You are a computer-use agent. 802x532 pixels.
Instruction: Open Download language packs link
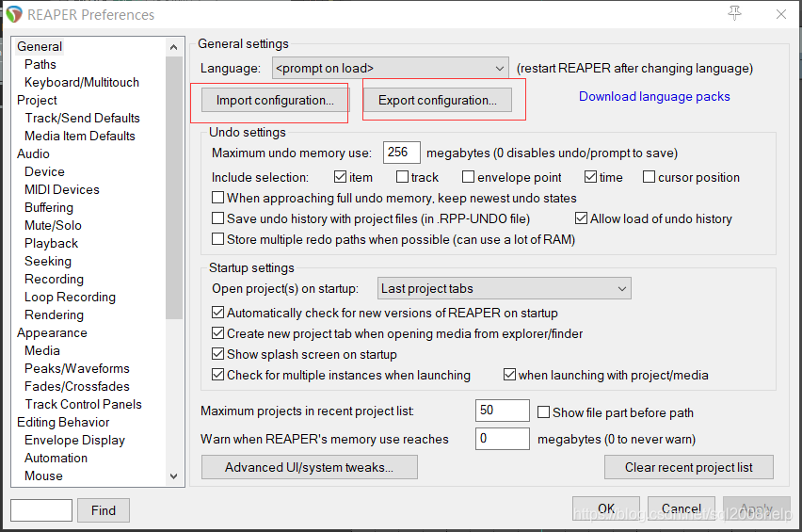(654, 97)
